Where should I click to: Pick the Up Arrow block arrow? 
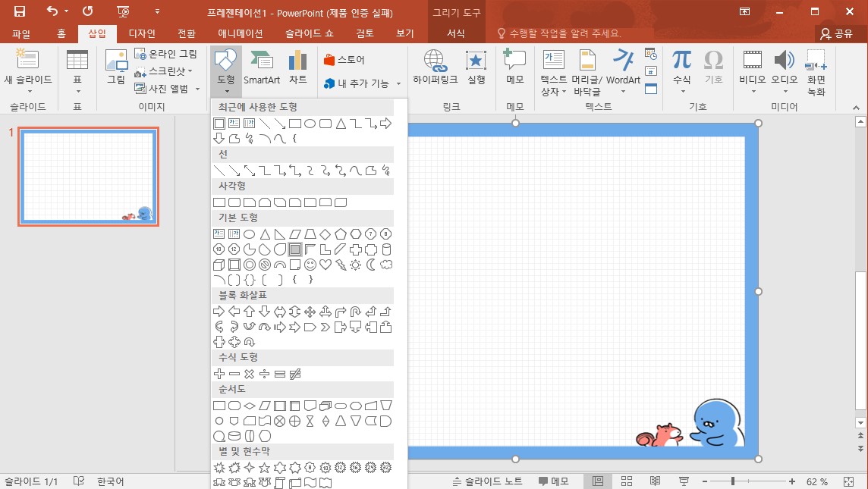pos(250,312)
